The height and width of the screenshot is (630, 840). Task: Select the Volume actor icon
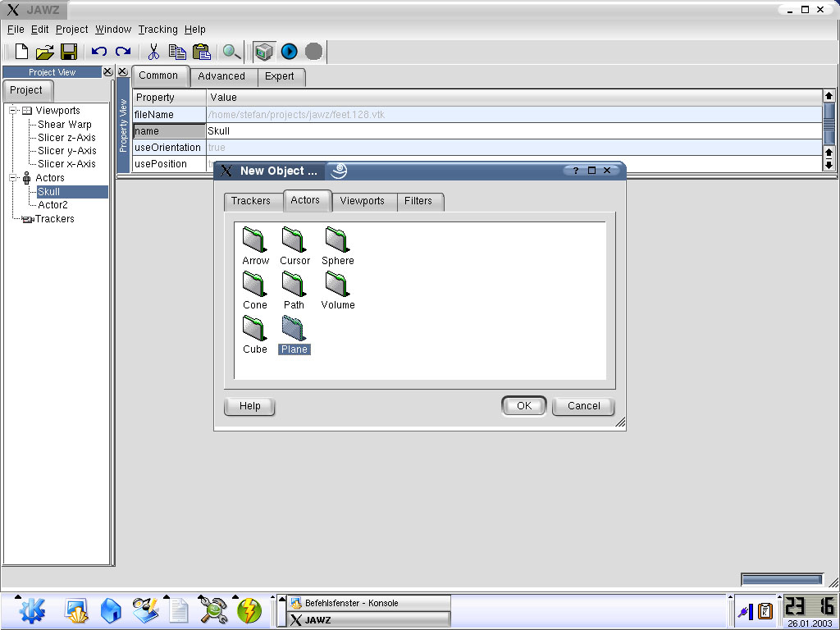click(x=337, y=285)
